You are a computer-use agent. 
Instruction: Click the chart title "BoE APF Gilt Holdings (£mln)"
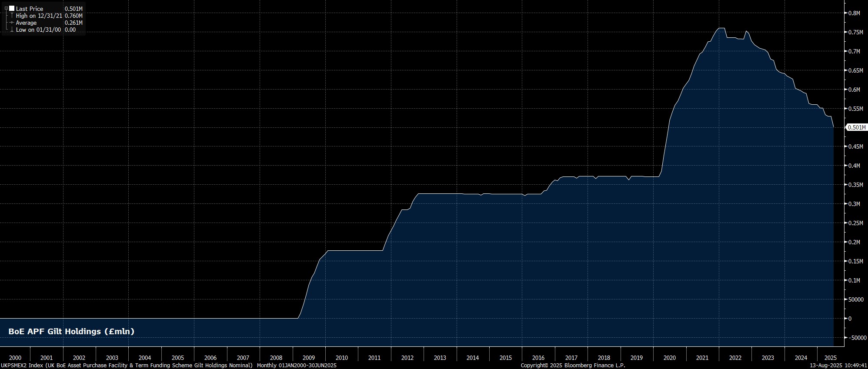pos(71,332)
